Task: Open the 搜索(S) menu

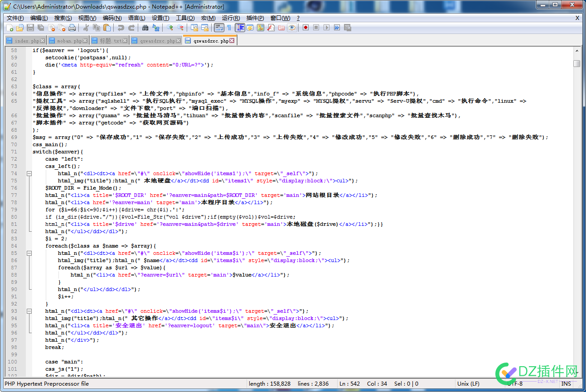Action: point(63,18)
